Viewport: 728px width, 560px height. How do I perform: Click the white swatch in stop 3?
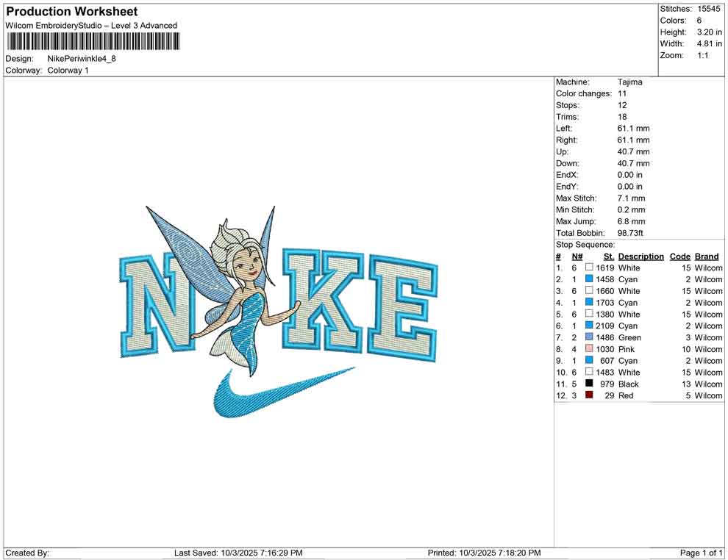589,290
